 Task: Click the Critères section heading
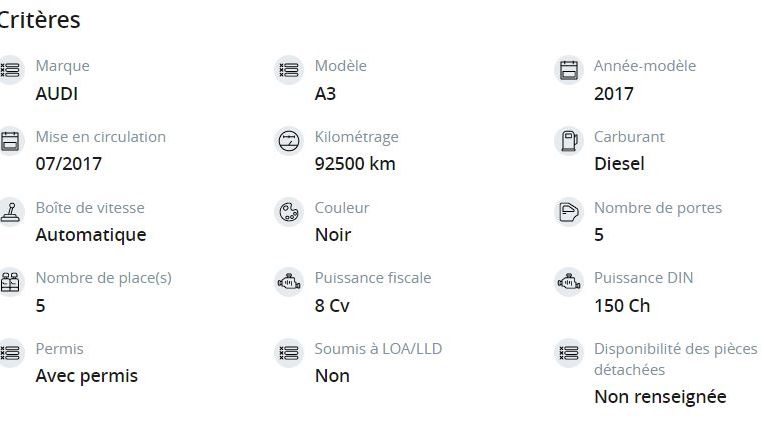[x=40, y=20]
